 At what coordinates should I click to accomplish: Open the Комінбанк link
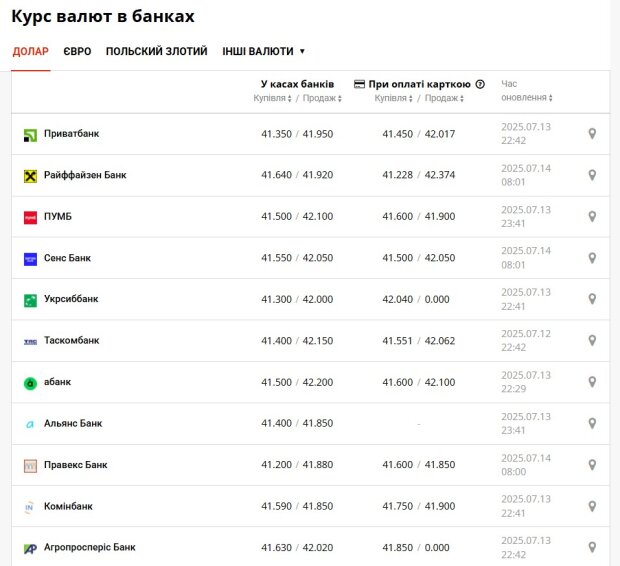tap(68, 506)
